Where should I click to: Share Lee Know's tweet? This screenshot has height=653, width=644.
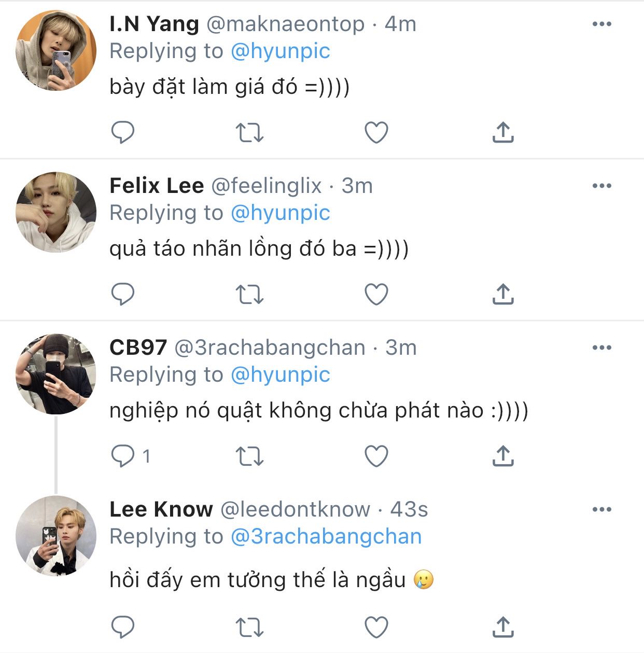[502, 627]
